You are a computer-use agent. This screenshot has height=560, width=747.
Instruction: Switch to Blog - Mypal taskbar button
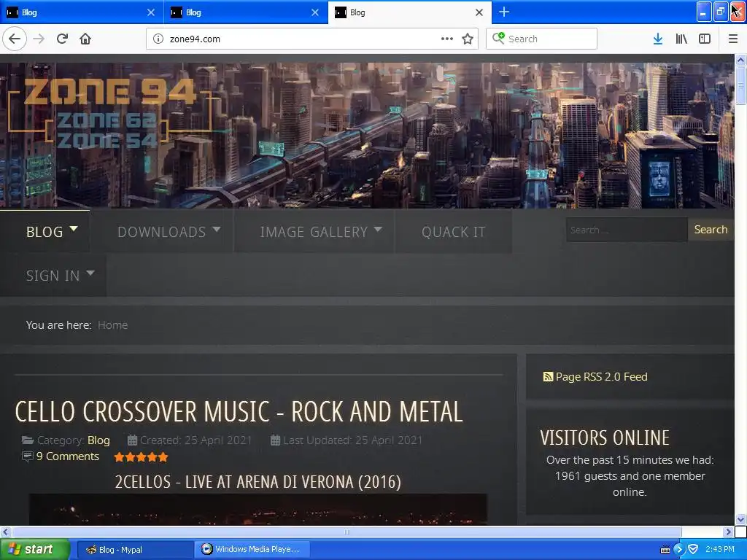(x=134, y=550)
